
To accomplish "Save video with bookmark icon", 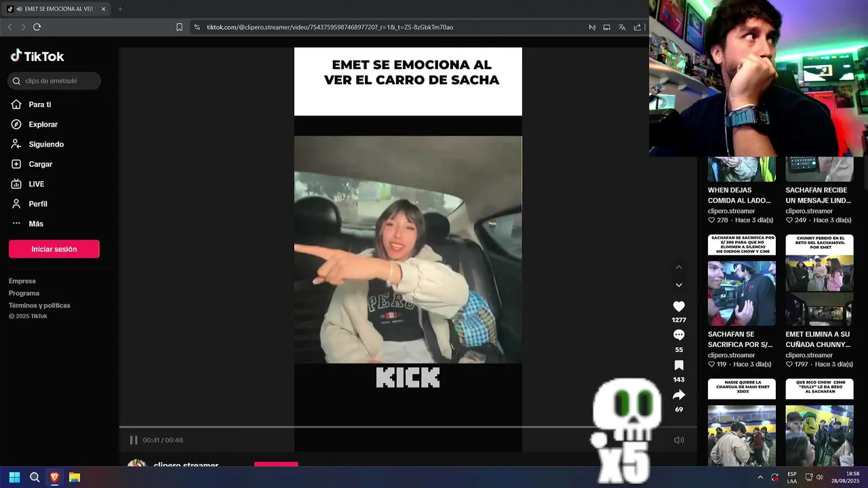I will click(x=679, y=365).
